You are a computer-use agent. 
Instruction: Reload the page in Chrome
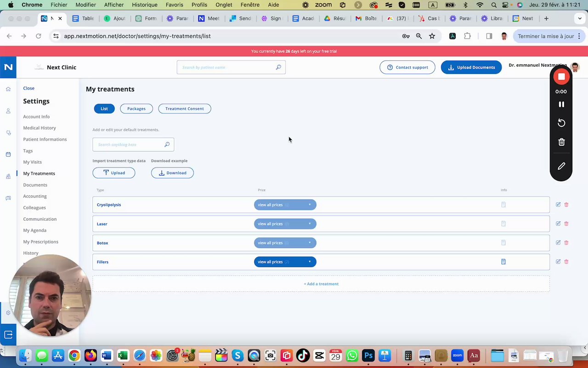pyautogui.click(x=39, y=36)
